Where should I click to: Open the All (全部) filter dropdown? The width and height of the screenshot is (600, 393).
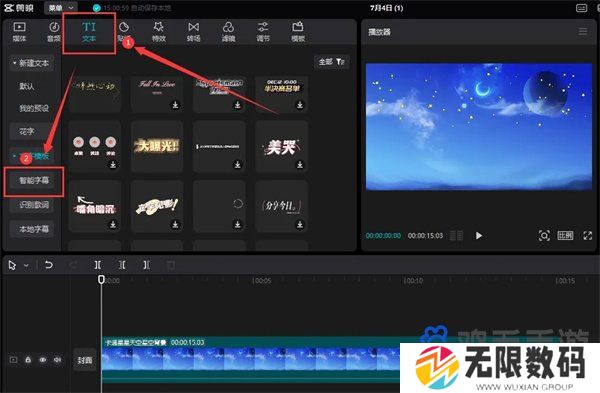coord(332,62)
